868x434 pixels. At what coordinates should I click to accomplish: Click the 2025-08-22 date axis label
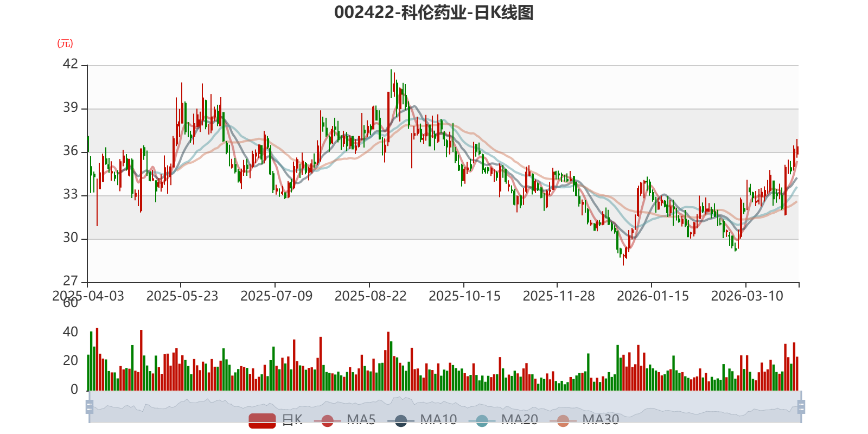pos(371,296)
